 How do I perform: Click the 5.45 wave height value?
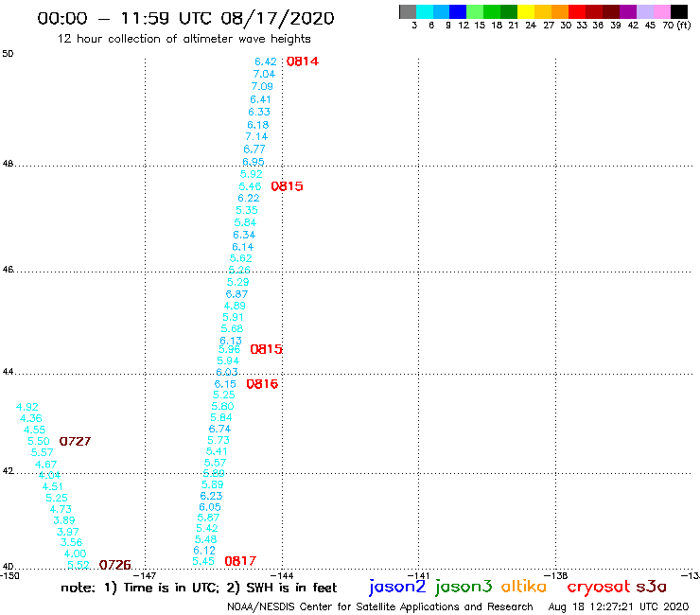point(203,561)
